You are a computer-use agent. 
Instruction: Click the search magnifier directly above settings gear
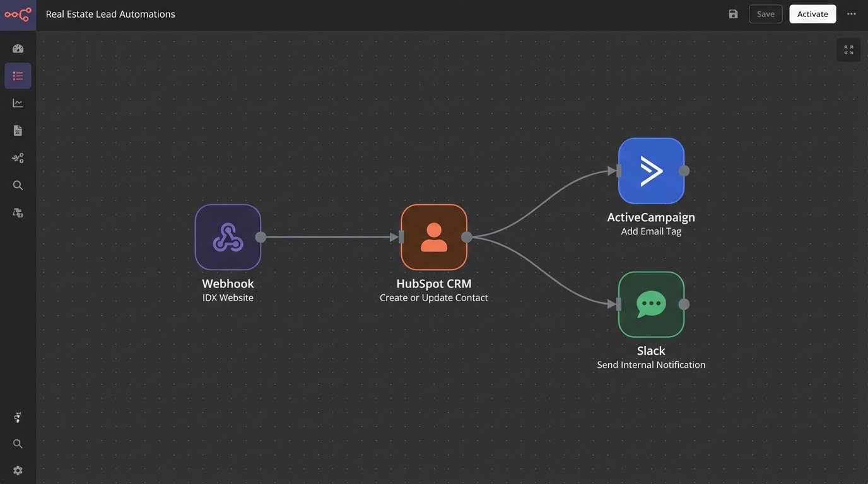pos(18,444)
